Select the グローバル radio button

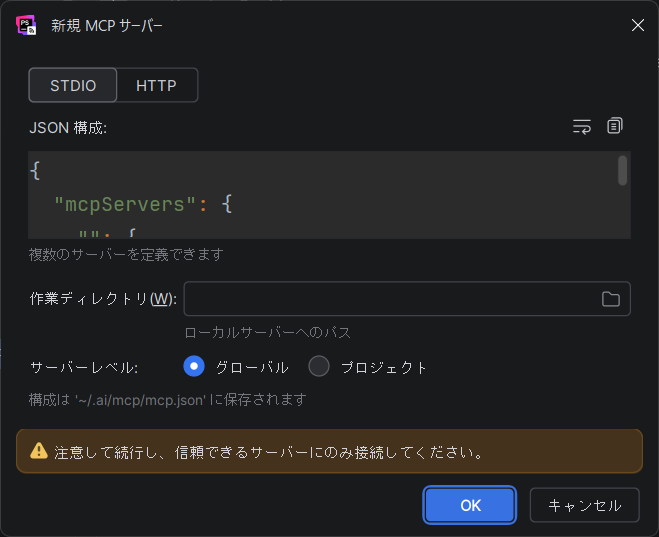pyautogui.click(x=194, y=367)
